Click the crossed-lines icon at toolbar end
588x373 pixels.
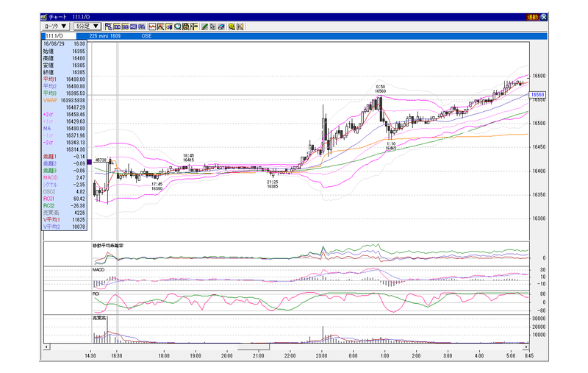tap(240, 26)
